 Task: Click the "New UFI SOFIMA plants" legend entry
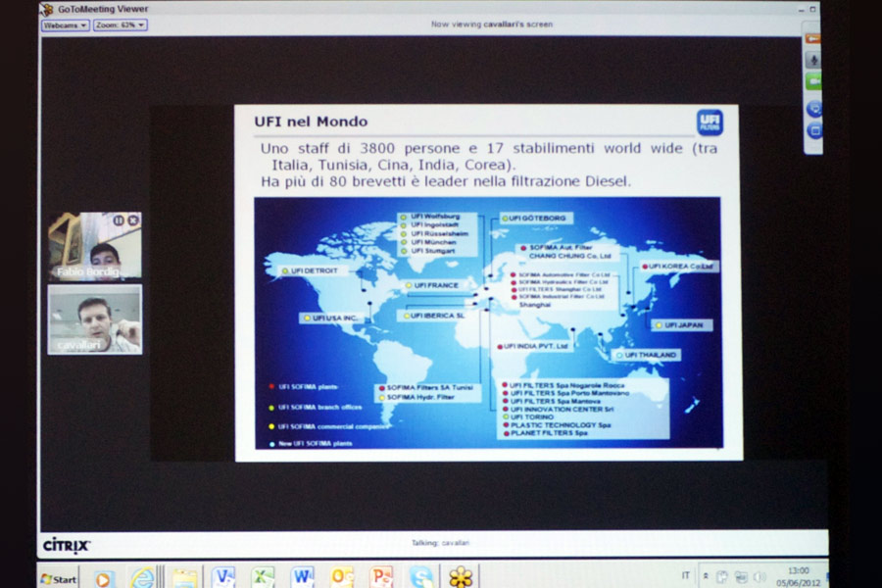pyautogui.click(x=315, y=443)
